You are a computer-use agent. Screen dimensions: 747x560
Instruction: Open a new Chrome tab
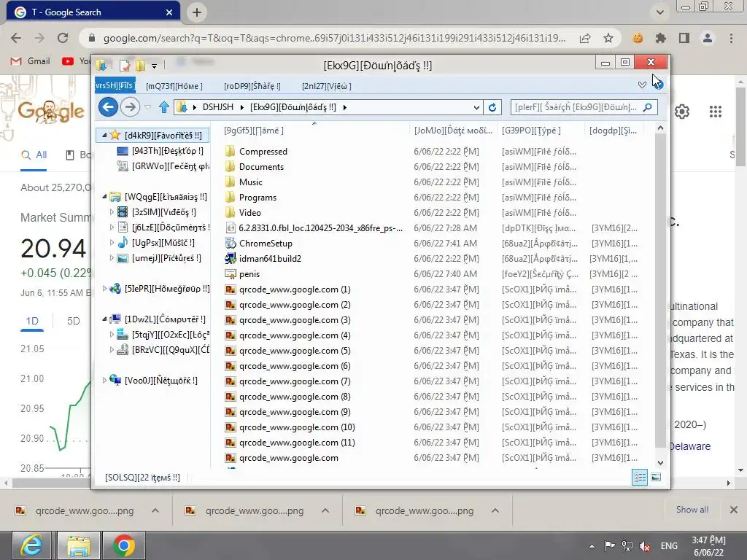tap(197, 12)
